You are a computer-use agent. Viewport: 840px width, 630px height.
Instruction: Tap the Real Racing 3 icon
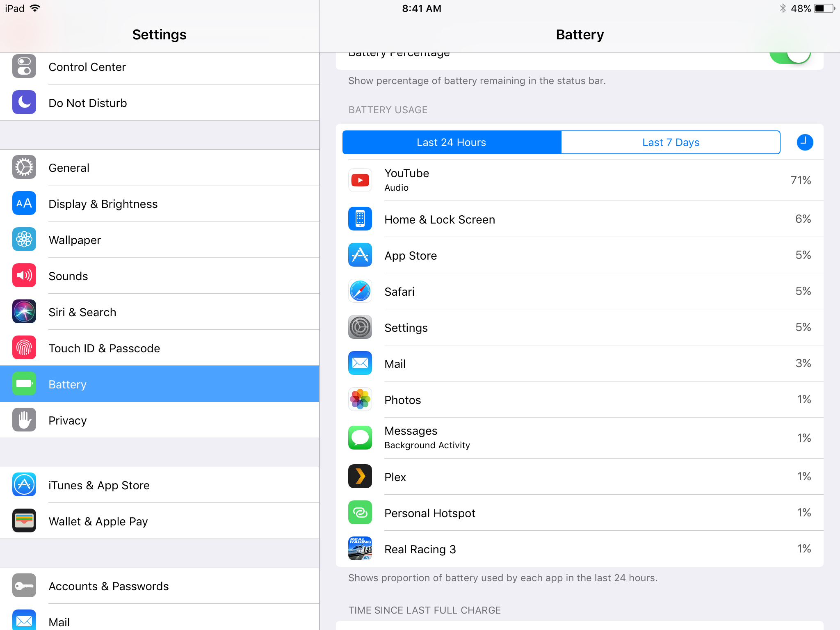click(x=360, y=548)
